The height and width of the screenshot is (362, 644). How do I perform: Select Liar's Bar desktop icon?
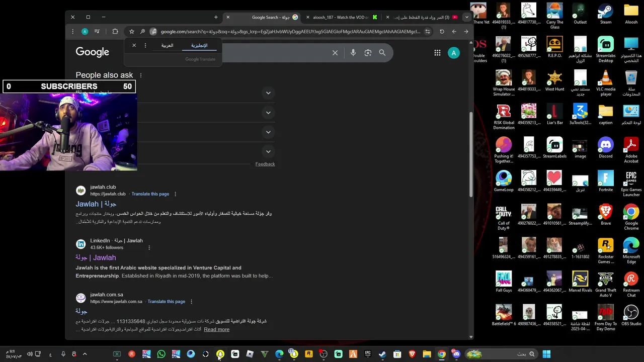click(554, 114)
